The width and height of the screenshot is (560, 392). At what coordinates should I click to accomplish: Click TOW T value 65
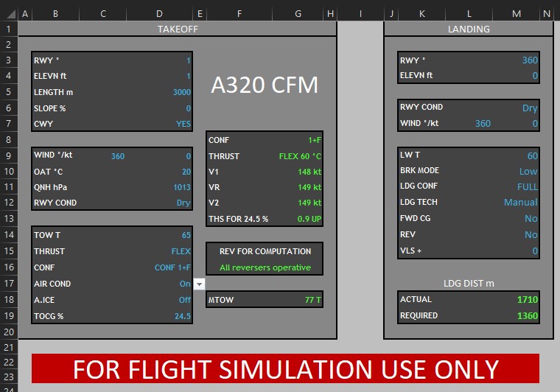186,235
